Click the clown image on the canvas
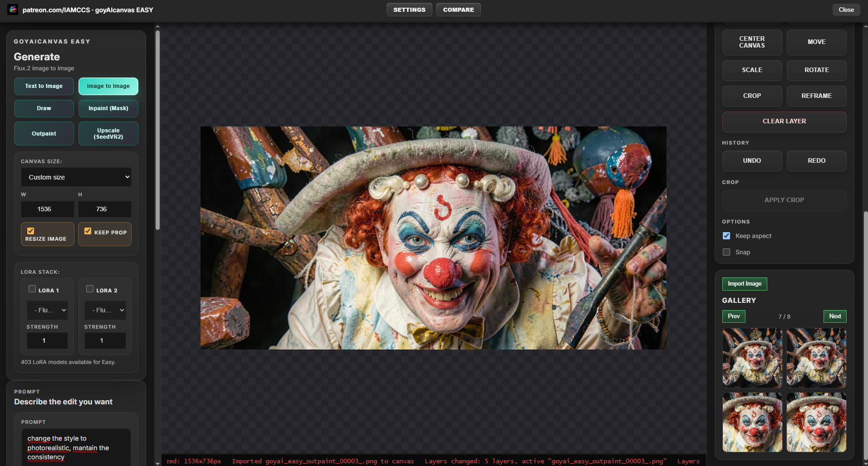The width and height of the screenshot is (868, 466). [x=433, y=238]
